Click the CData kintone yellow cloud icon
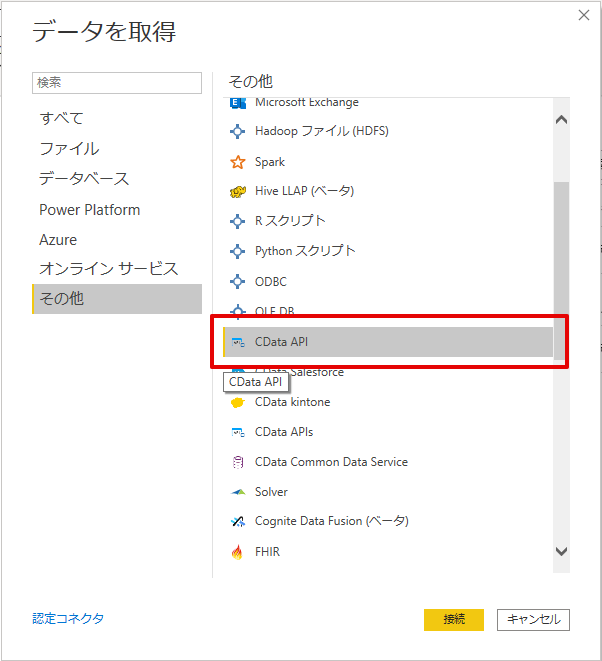 [x=238, y=403]
